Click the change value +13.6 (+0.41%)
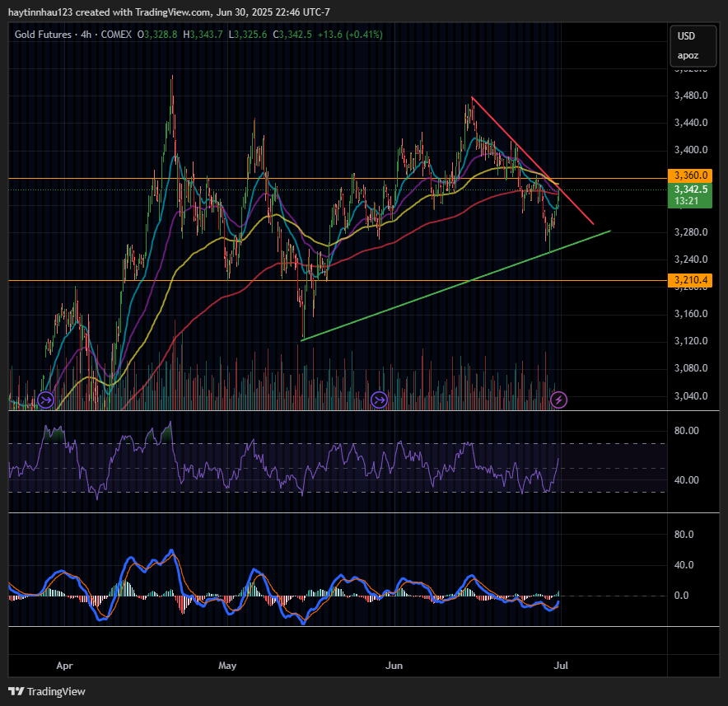 coord(350,35)
